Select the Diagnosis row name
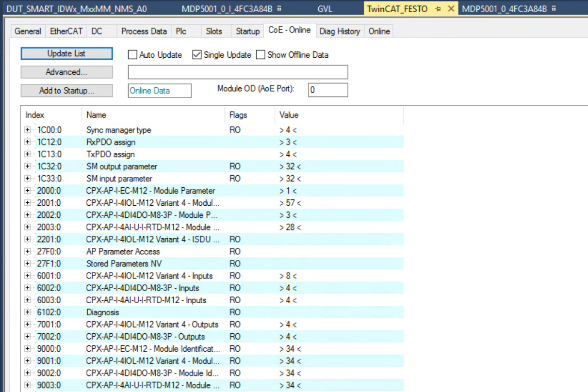Screen dimensions: 588x392 102,312
